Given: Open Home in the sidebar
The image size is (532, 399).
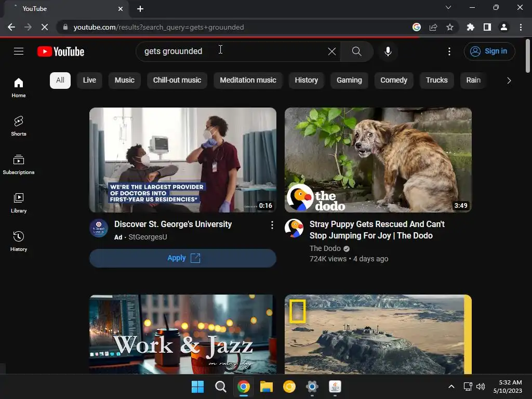Looking at the screenshot, I should pyautogui.click(x=19, y=87).
